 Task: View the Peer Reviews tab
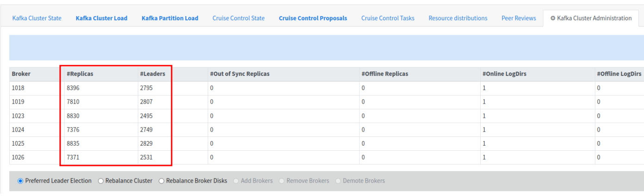(x=519, y=18)
